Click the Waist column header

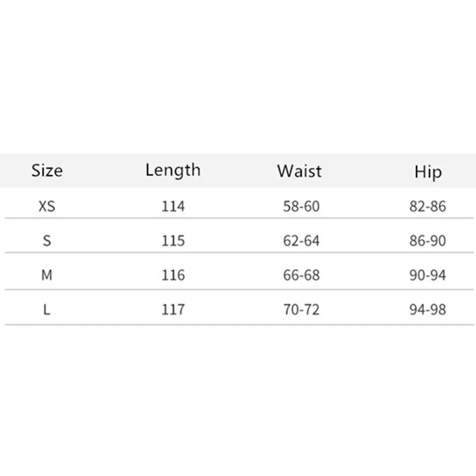299,171
